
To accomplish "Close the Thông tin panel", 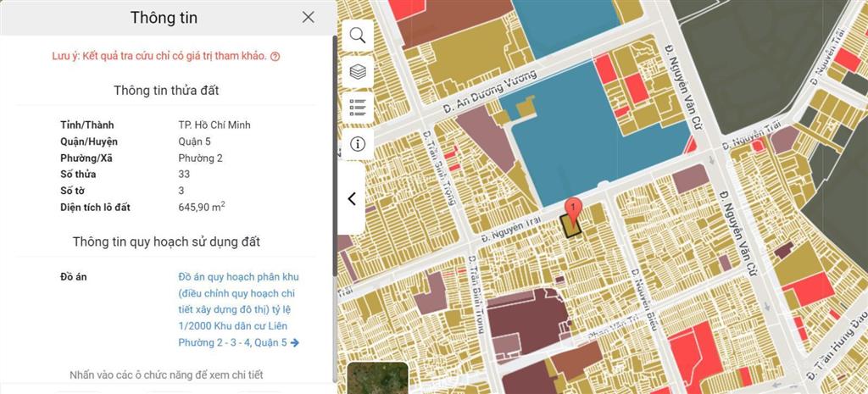I will (x=308, y=17).
